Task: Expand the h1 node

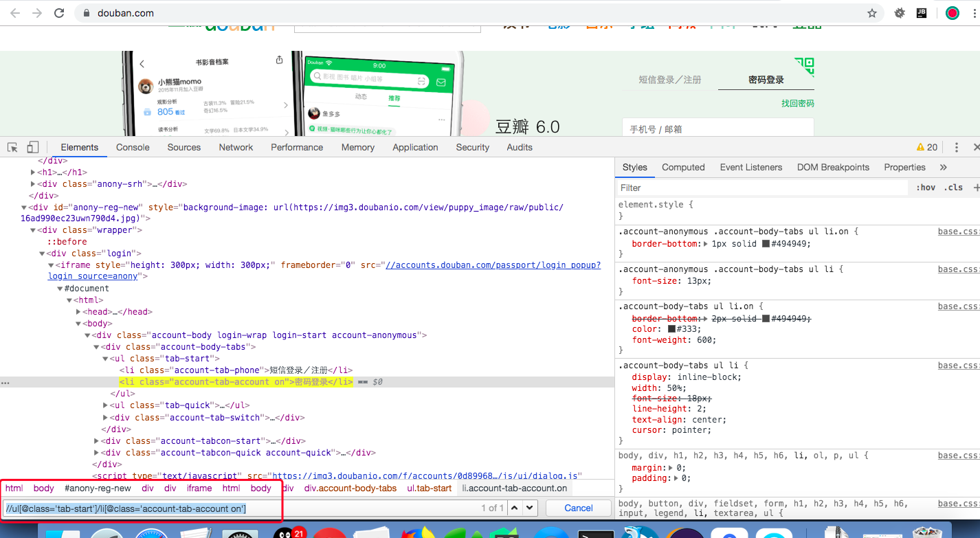Action: pos(33,172)
